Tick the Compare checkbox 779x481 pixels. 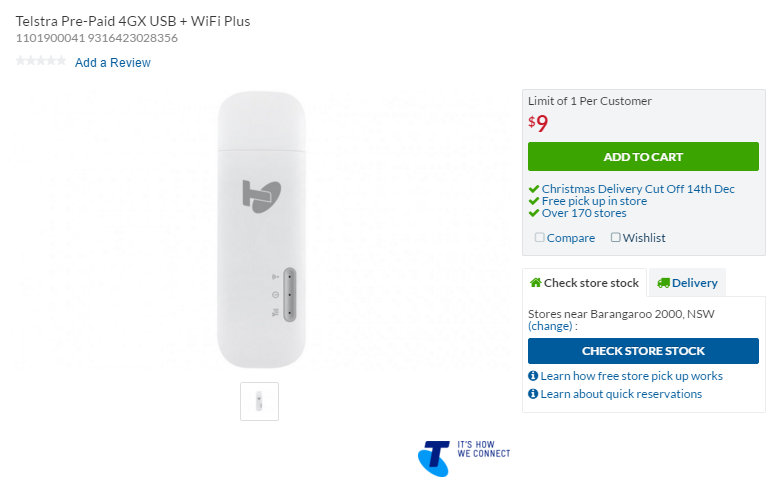540,238
